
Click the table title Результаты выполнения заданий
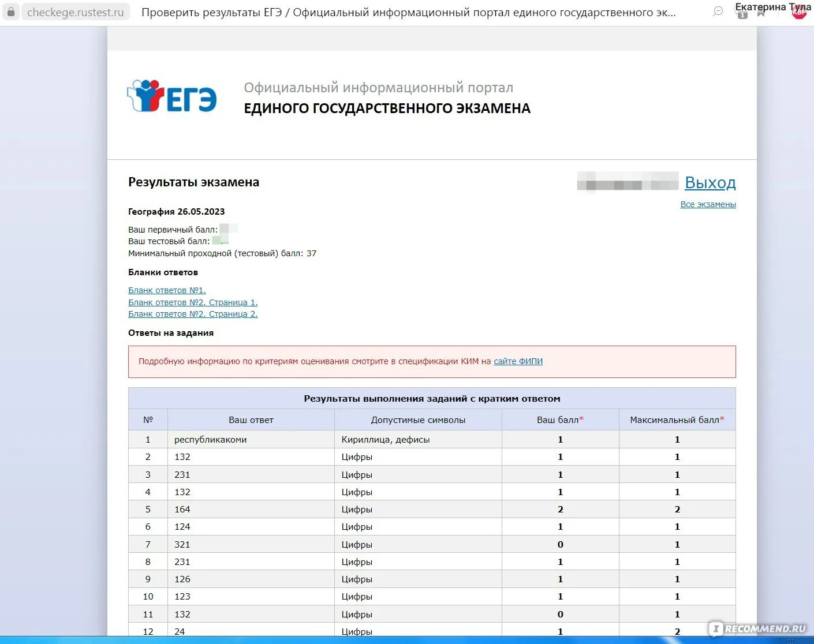[x=432, y=399]
